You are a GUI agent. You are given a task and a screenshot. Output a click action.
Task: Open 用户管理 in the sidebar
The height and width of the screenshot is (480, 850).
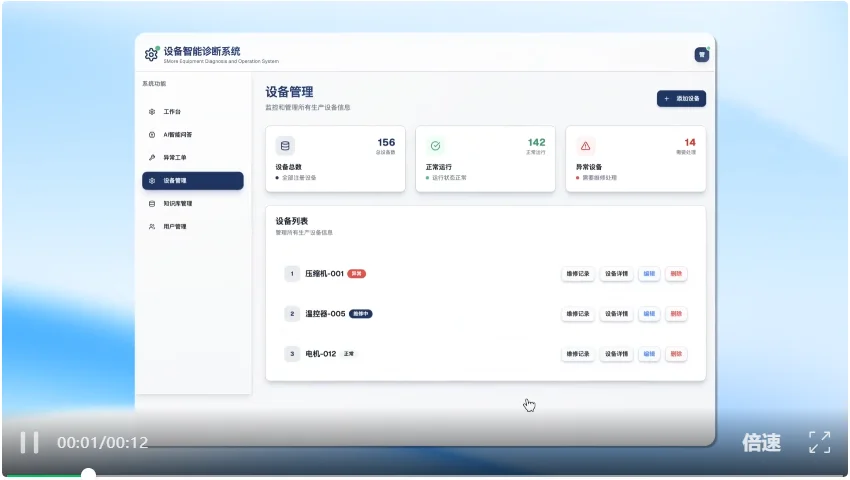192,227
